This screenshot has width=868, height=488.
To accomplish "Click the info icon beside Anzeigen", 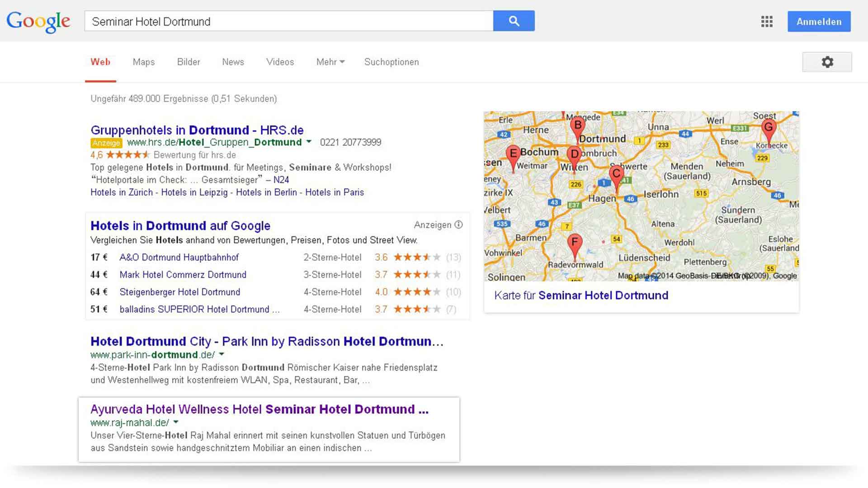I will coord(458,225).
